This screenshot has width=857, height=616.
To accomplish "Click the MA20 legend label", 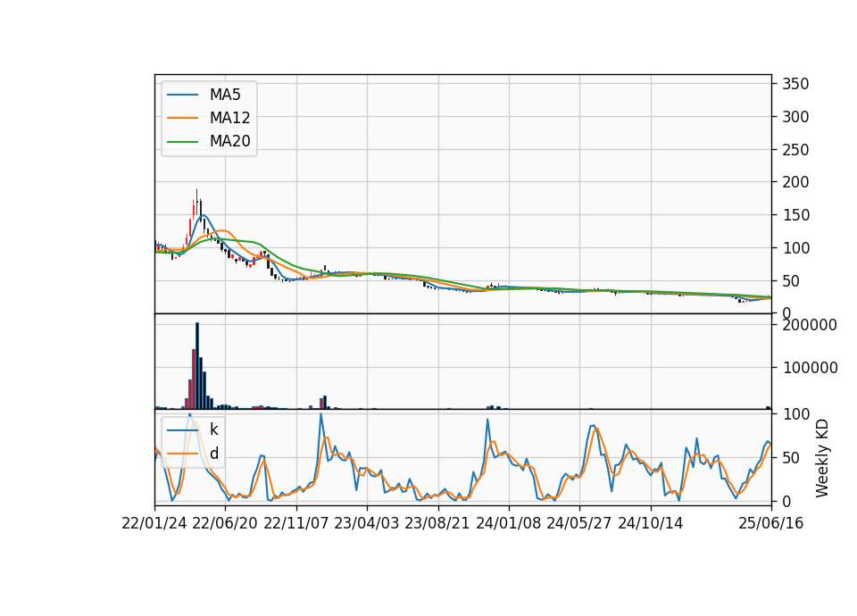I will tap(229, 141).
